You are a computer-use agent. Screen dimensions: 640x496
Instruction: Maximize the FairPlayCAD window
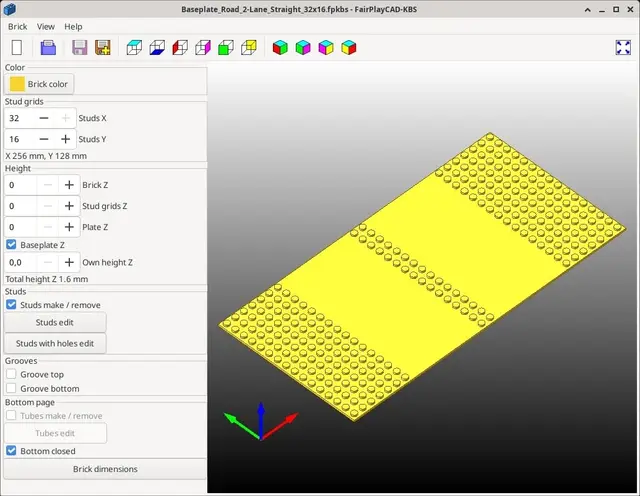[x=616, y=9]
